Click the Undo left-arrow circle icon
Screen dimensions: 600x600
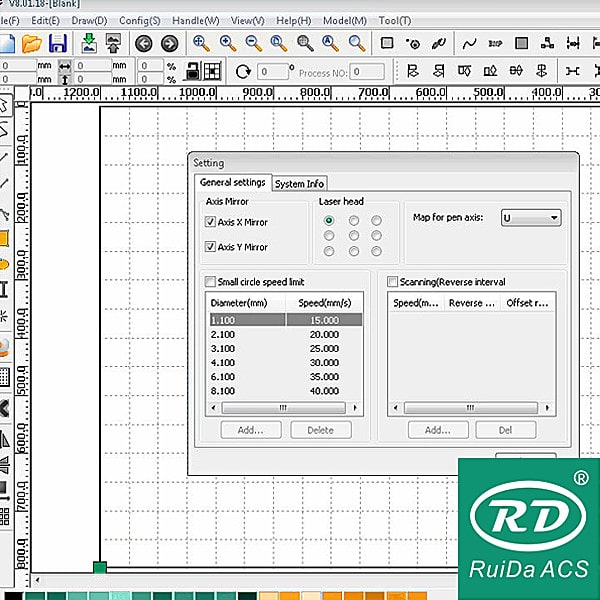click(144, 43)
